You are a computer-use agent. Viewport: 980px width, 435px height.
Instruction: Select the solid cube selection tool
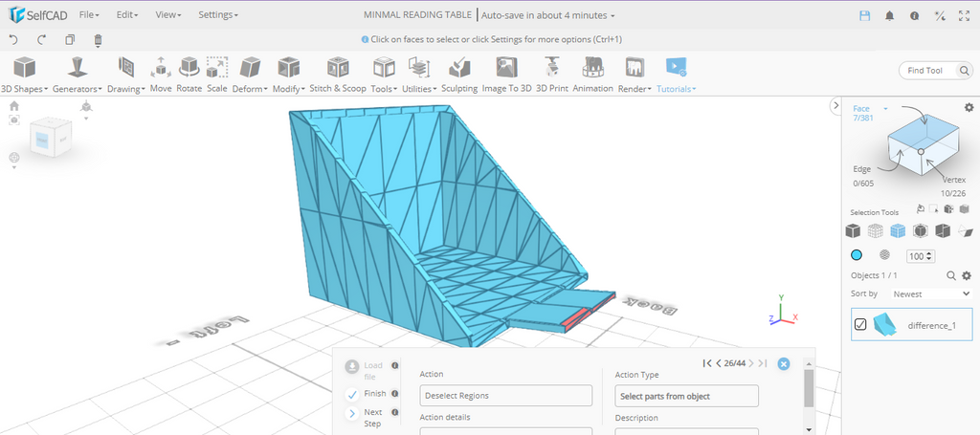853,231
